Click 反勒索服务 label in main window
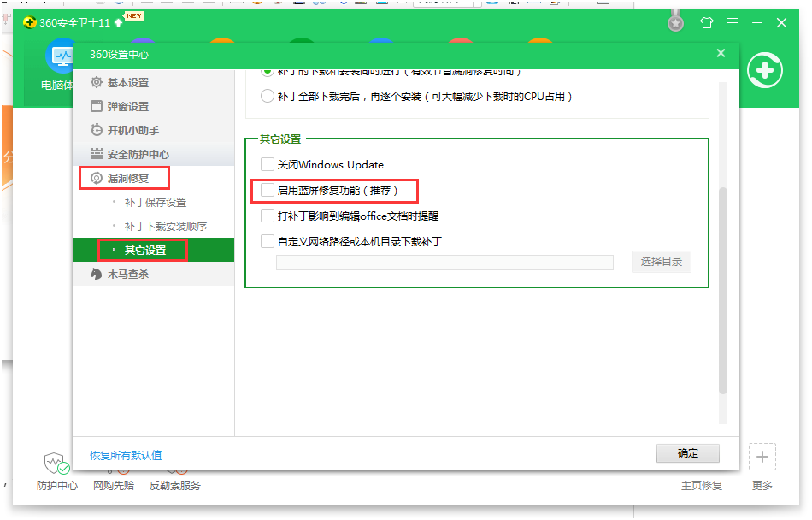The image size is (812, 520). 175,485
